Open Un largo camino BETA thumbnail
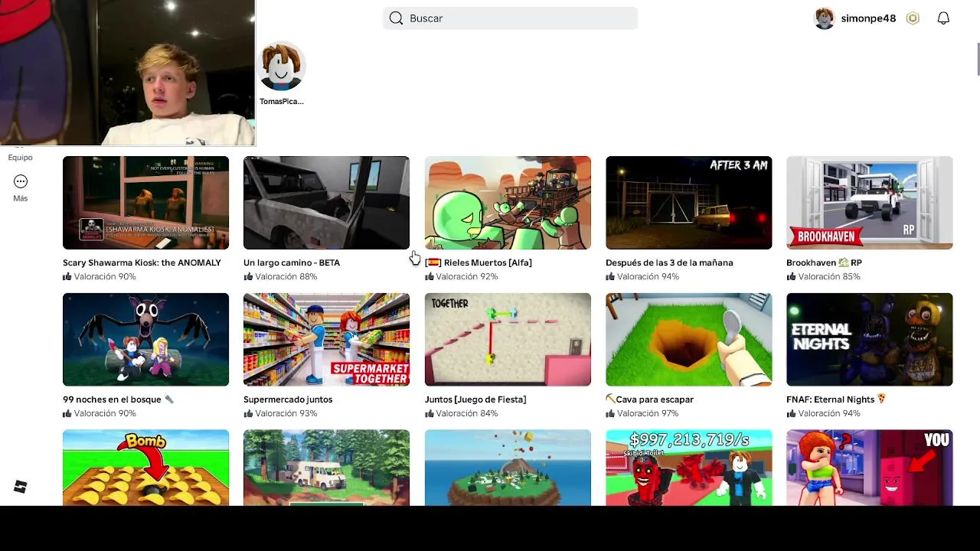 (x=326, y=203)
